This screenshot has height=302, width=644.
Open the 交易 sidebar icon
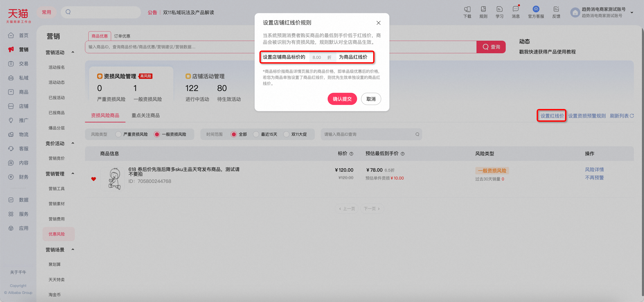point(11,64)
